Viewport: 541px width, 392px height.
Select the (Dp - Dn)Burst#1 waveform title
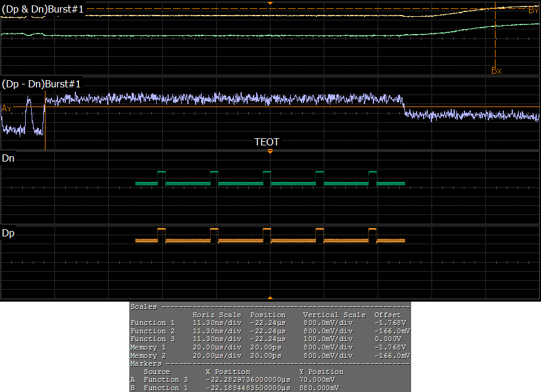tap(41, 84)
